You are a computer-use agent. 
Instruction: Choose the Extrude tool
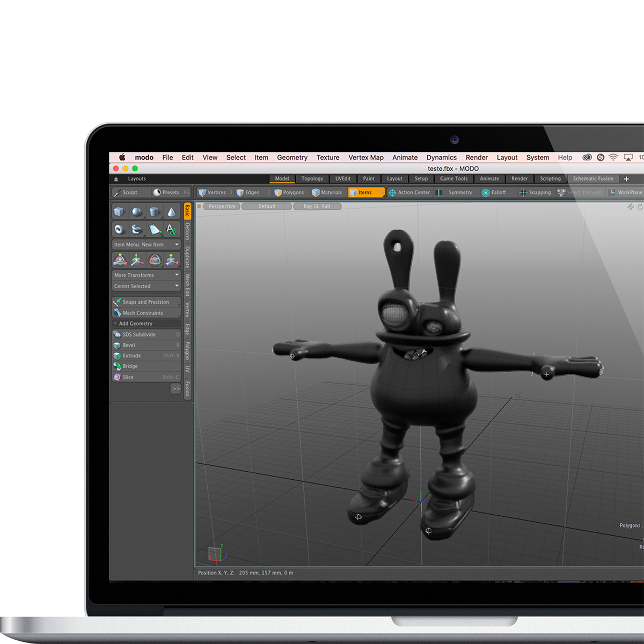click(146, 356)
